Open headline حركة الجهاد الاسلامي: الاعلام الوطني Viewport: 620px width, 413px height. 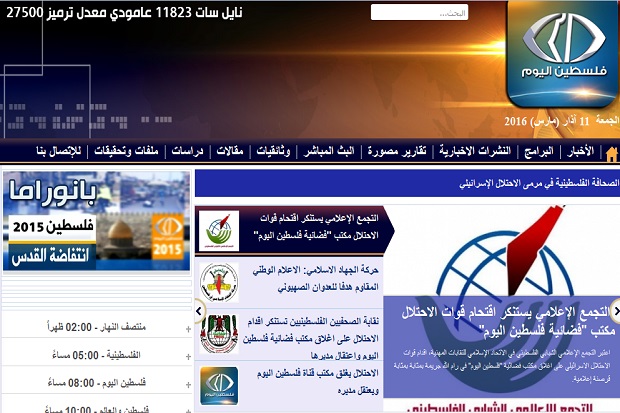(316, 278)
